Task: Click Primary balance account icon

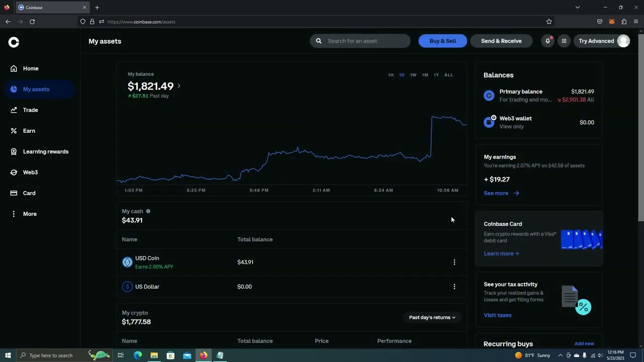Action: tap(489, 96)
